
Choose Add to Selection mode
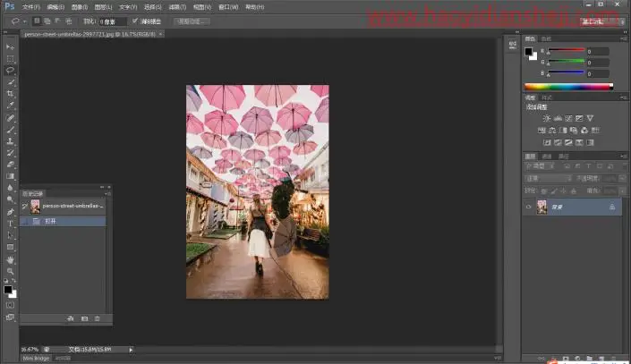point(47,21)
